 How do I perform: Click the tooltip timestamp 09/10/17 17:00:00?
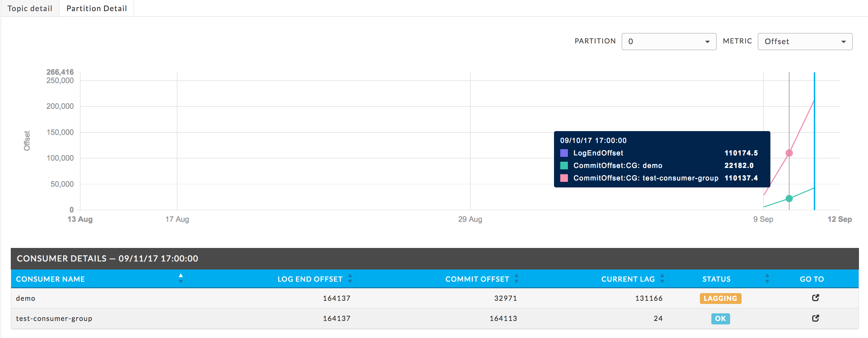(x=593, y=140)
